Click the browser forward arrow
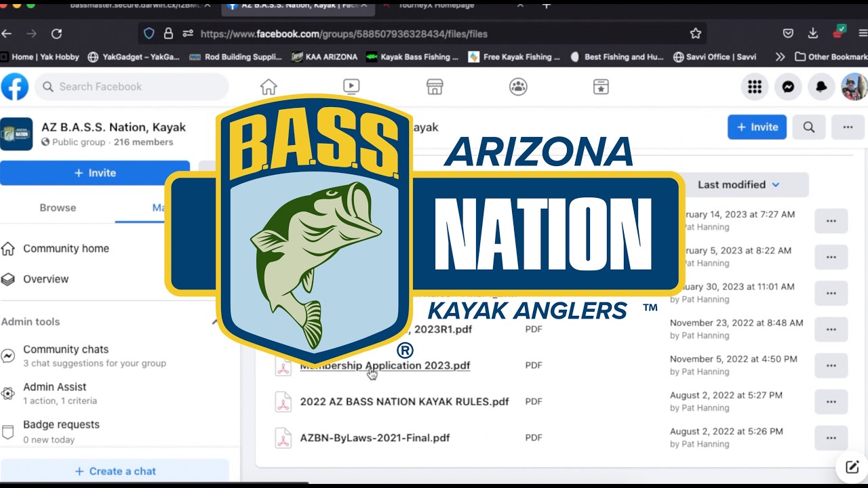The image size is (868, 488). point(31,33)
